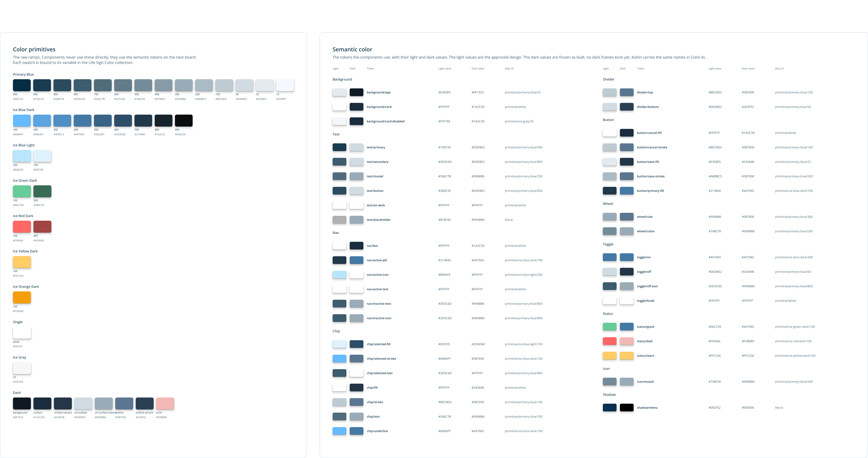This screenshot has width=868, height=458.
Task: Select the Dark outline swatch
Action: click(124, 403)
